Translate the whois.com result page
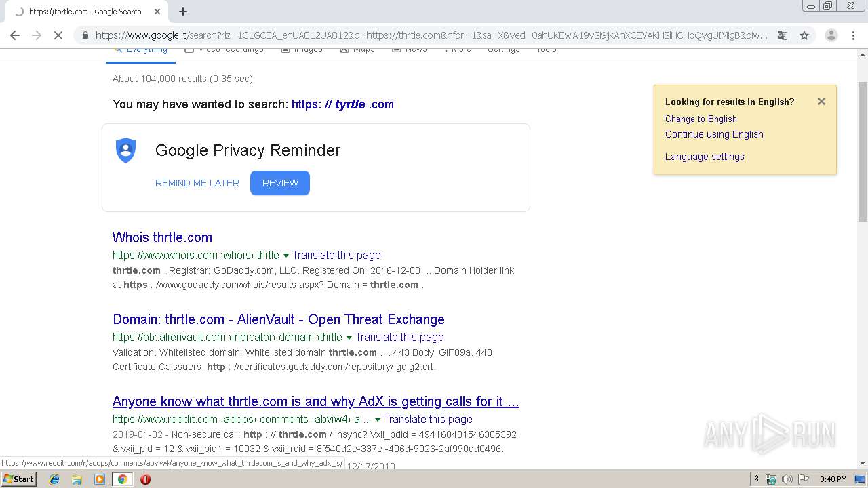 click(x=336, y=256)
